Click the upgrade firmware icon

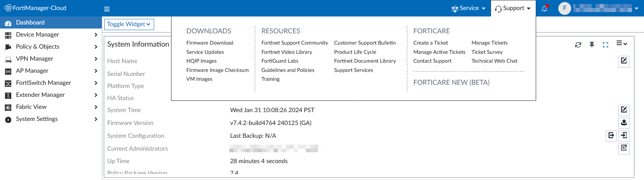(x=623, y=123)
